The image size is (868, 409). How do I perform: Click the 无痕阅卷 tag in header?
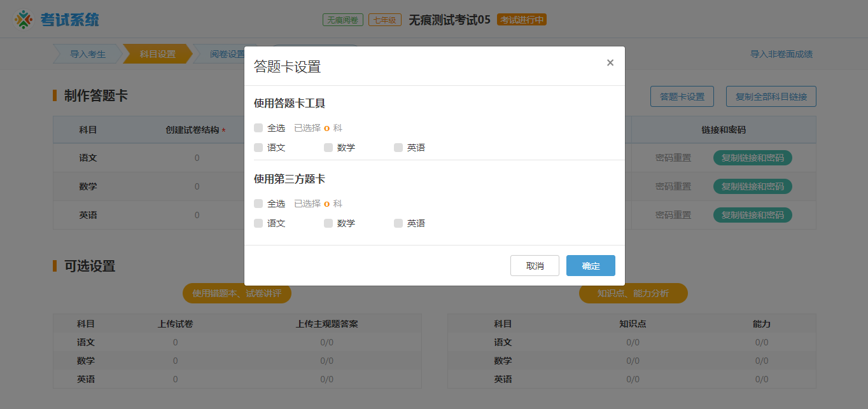click(x=343, y=20)
